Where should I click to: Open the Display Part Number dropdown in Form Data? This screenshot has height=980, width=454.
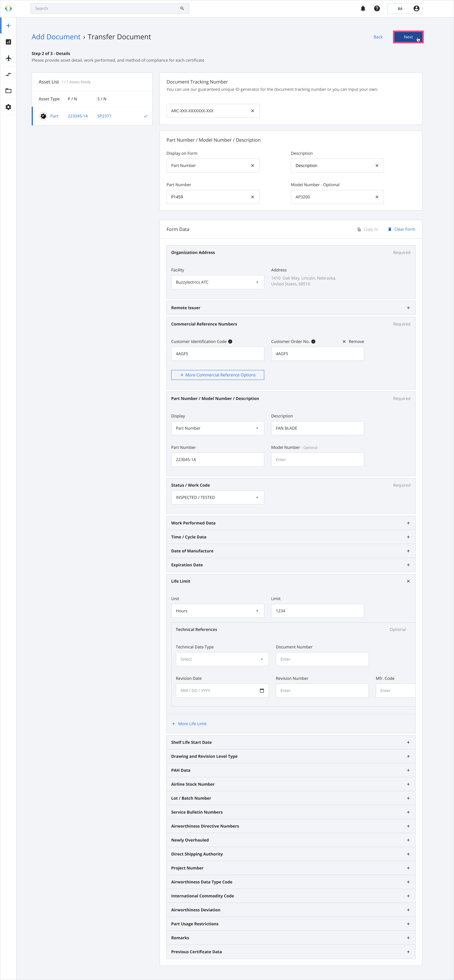218,428
